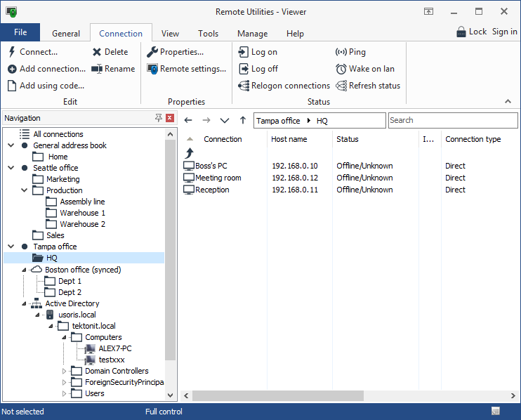
Task: Click the right arrow of the horizontal scrollbar
Action: [513, 395]
